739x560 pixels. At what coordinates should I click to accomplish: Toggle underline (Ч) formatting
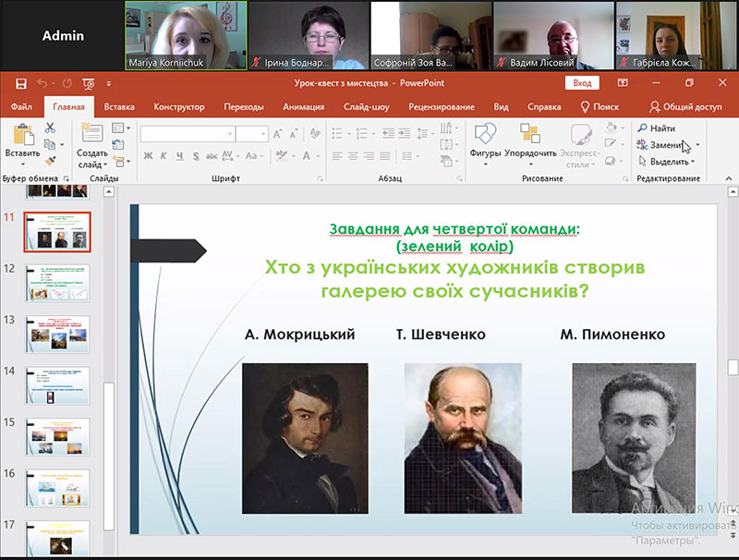point(179,156)
